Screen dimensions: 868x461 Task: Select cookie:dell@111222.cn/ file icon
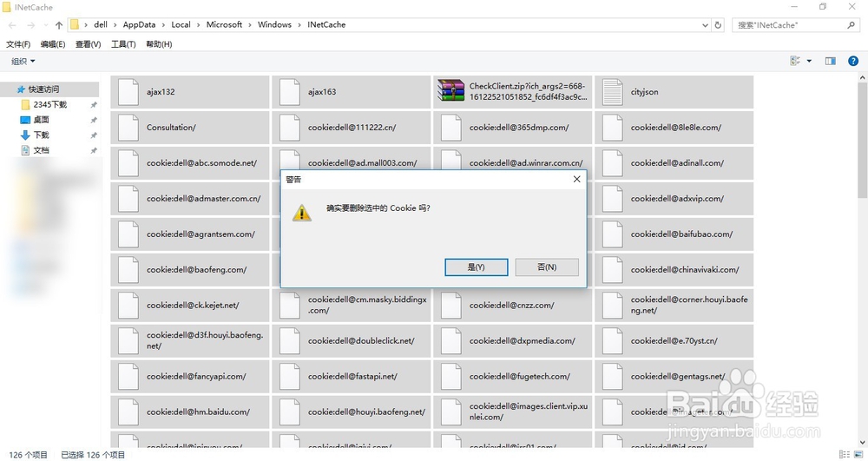coord(290,128)
